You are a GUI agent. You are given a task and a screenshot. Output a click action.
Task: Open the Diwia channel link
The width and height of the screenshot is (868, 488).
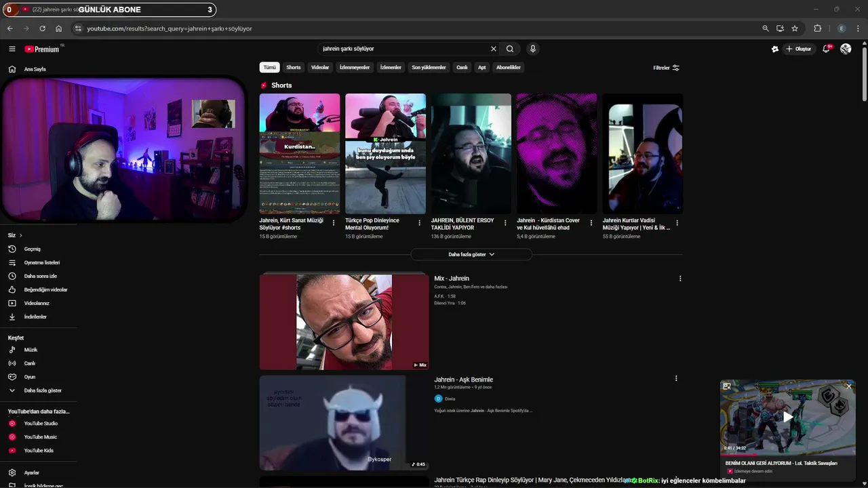click(x=450, y=399)
